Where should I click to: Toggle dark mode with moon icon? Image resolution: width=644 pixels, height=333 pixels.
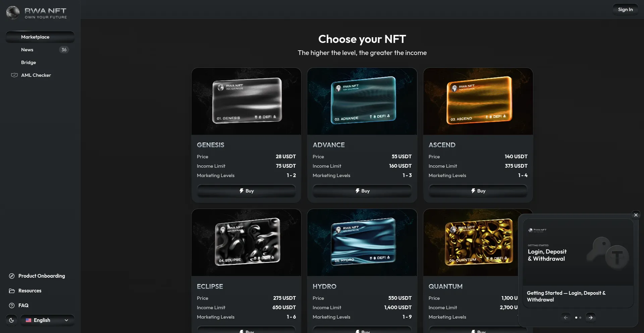point(11,320)
